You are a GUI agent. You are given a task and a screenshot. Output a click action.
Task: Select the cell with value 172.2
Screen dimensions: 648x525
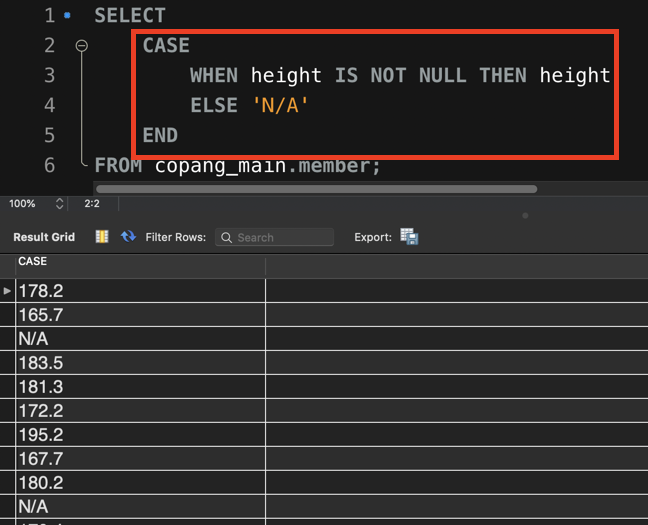[x=141, y=411]
